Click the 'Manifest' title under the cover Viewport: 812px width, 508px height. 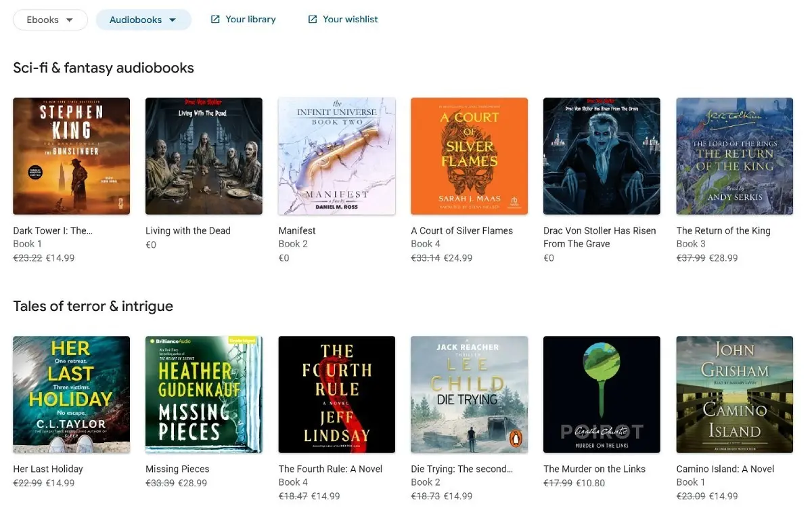297,231
